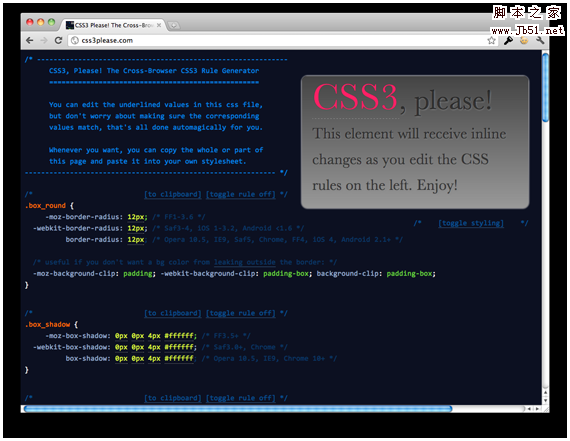Open a new tab with the plus button
This screenshot has width=570, height=441.
174,25
